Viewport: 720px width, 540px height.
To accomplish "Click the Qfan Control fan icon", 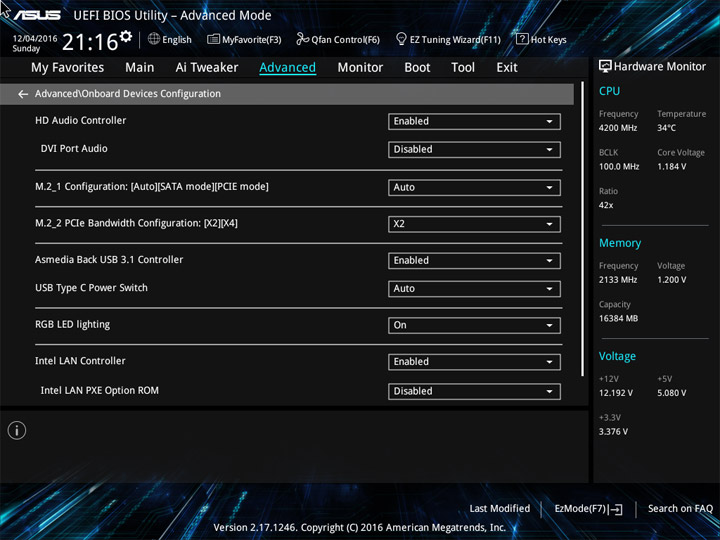I will 302,39.
